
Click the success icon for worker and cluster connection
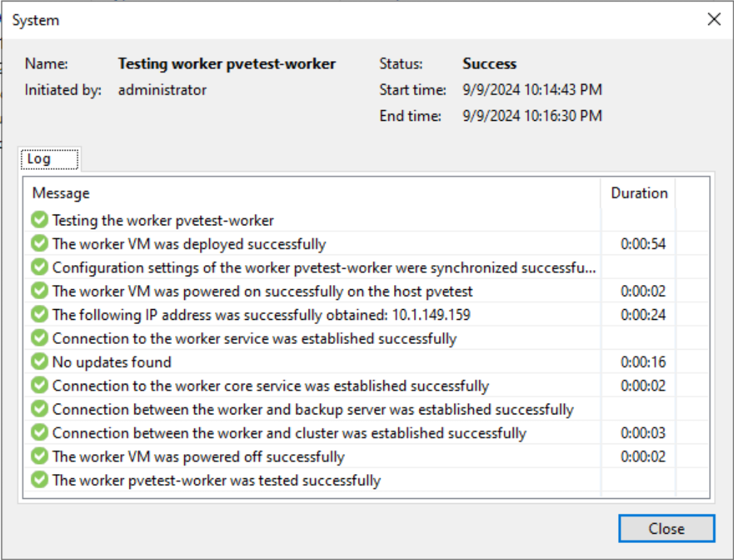(39, 432)
